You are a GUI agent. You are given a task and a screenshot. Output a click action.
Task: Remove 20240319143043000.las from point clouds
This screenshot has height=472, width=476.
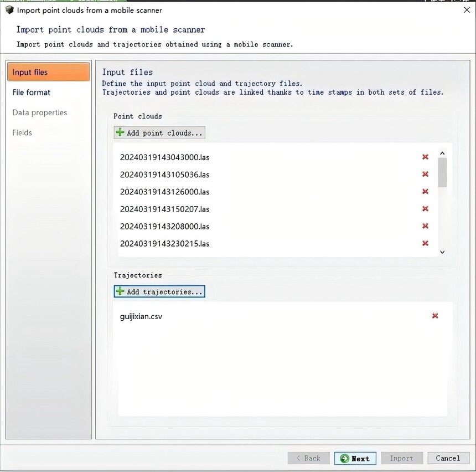tap(425, 157)
